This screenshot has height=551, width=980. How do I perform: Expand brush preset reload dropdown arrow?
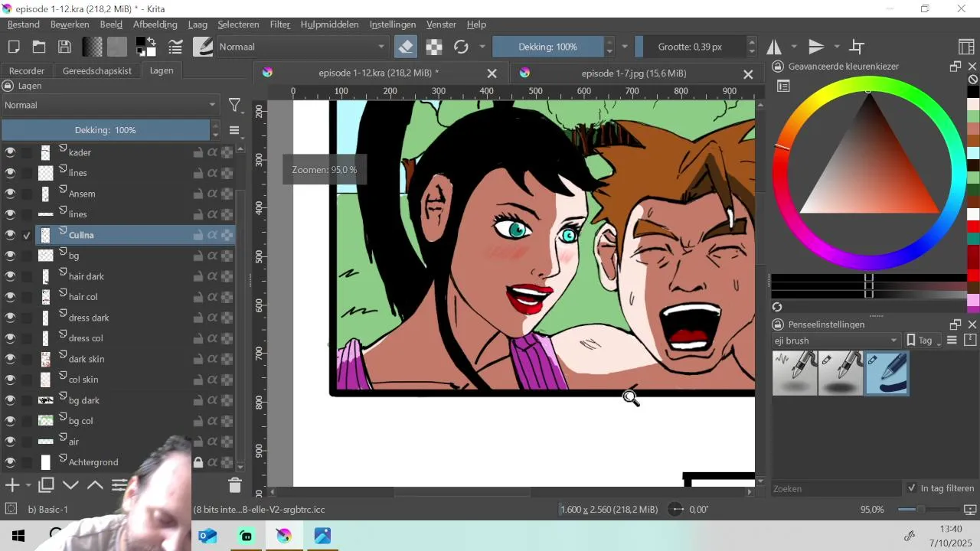point(482,47)
